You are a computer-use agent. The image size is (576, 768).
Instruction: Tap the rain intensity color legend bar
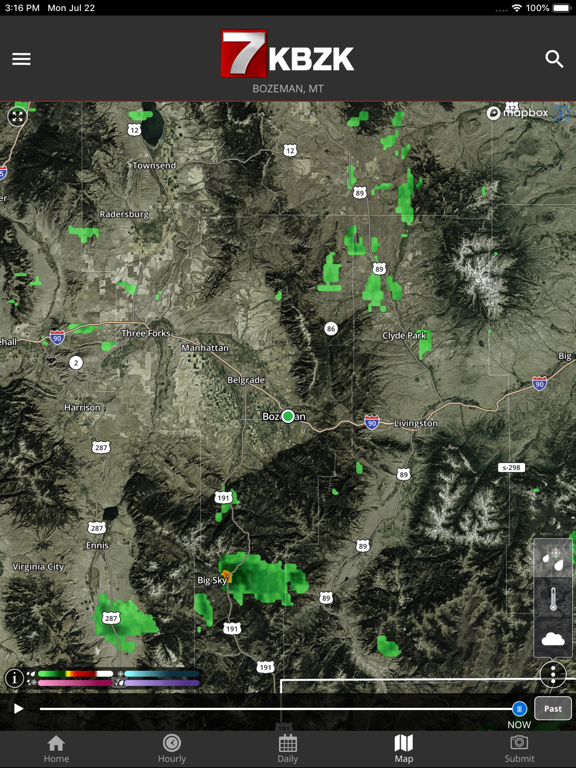pyautogui.click(x=75, y=674)
